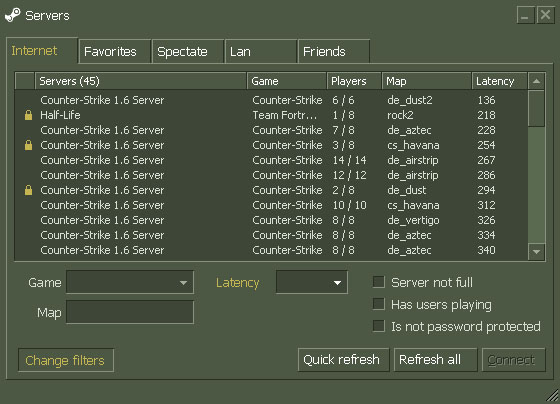Screen dimensions: 560x404
Task: Click the lock icon on the cs_havana 254 row
Action: pyautogui.click(x=28, y=145)
